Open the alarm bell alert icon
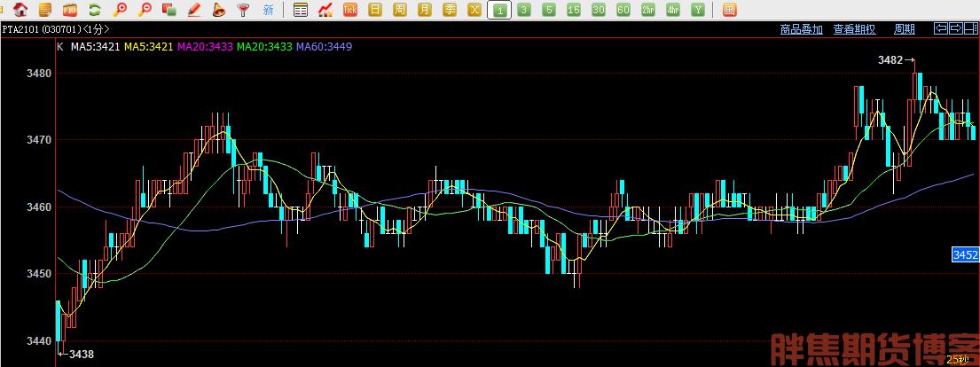 (219, 10)
